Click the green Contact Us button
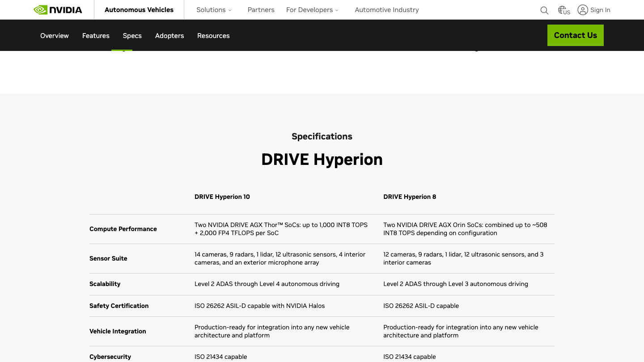Screen dimensions: 644x362 (576, 35)
